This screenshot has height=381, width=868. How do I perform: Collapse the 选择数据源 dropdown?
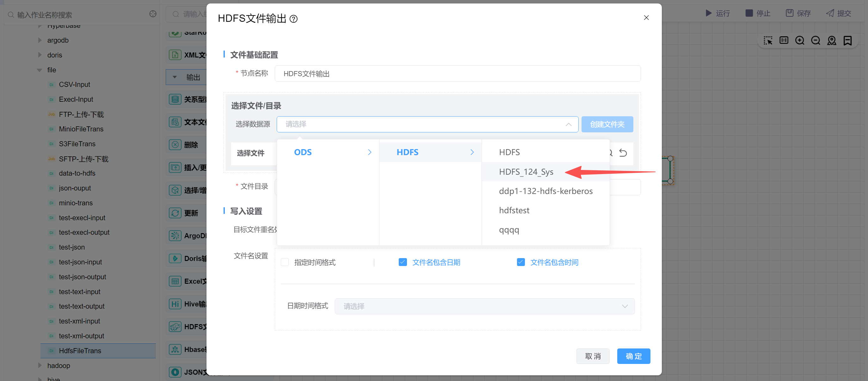pyautogui.click(x=568, y=124)
